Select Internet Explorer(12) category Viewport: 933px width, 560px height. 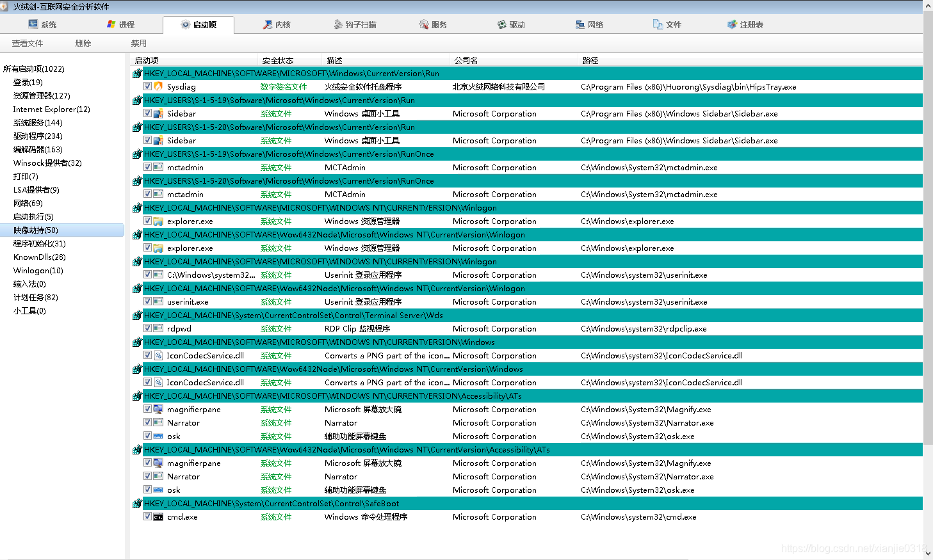coord(51,109)
